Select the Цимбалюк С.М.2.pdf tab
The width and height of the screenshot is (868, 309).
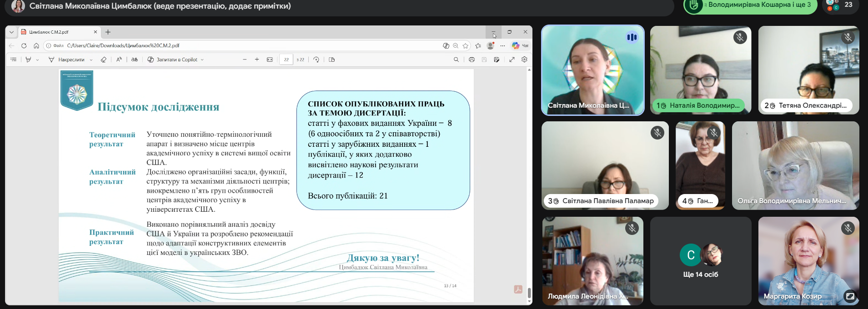(55, 32)
